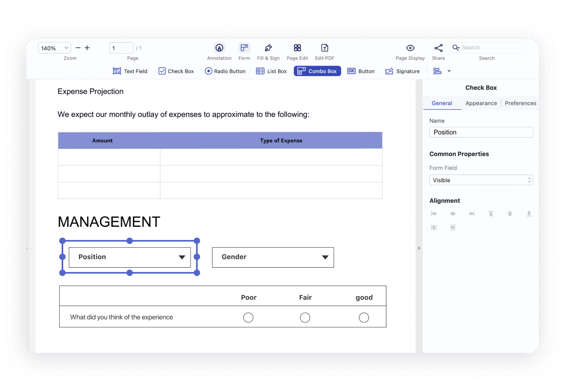Screen dimensions: 563x392
Task: Switch to the Appearance tab
Action: click(x=481, y=103)
